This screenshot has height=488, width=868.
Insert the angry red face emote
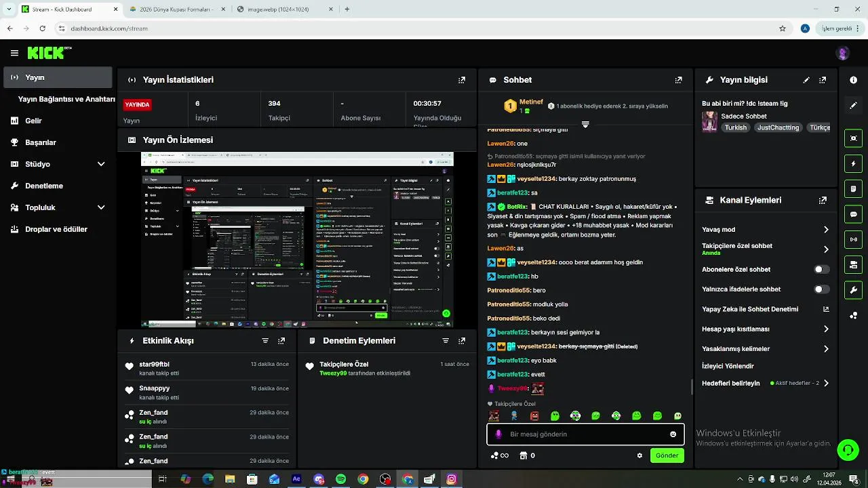pos(534,416)
